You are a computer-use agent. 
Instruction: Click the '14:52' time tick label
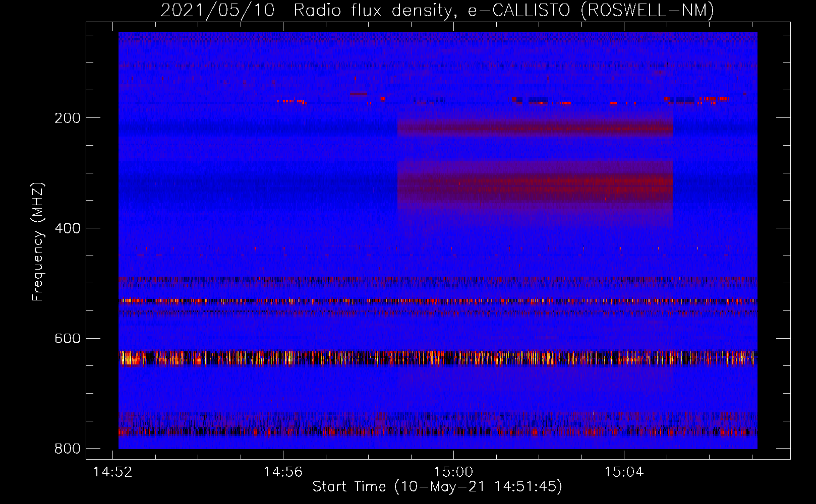pos(113,472)
